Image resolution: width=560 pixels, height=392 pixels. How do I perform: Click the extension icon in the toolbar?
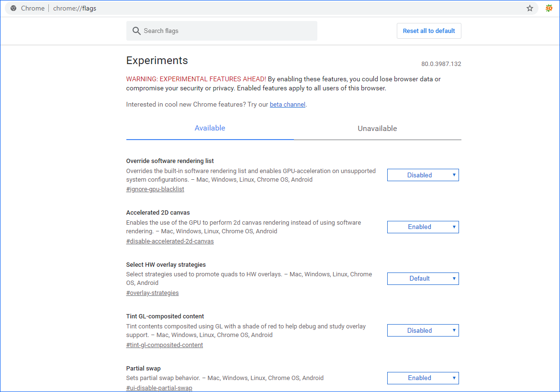coord(549,8)
